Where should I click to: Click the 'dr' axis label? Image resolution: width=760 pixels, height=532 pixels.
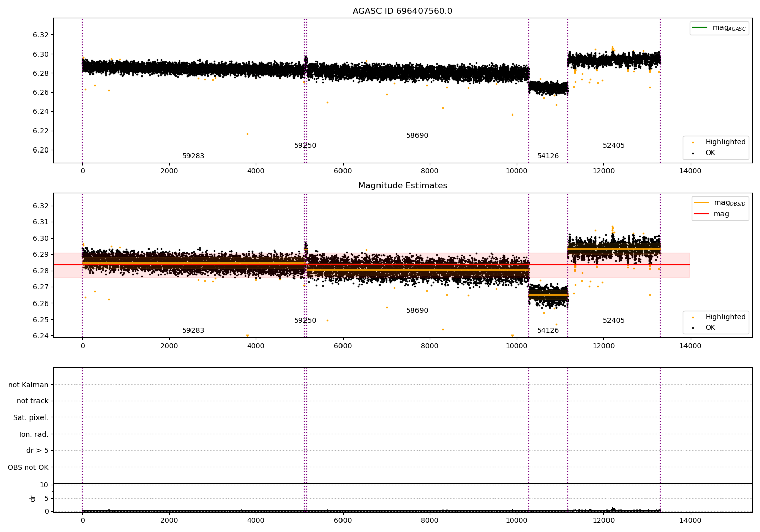(33, 498)
